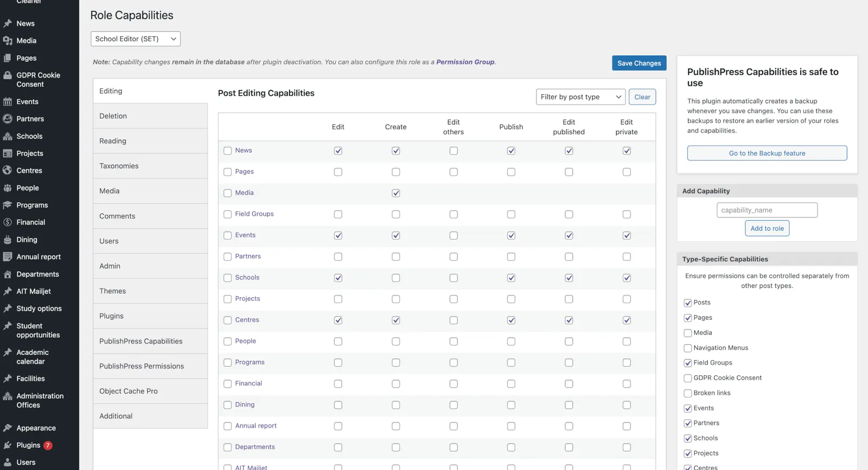
Task: Click the Centres globe icon in sidebar
Action: click(x=8, y=170)
